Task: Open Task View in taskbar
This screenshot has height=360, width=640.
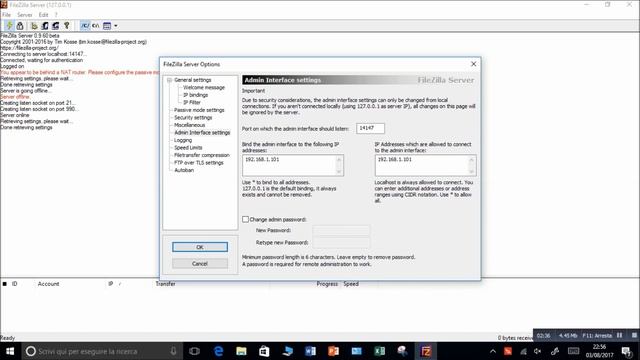Action: pyautogui.click(x=195, y=351)
